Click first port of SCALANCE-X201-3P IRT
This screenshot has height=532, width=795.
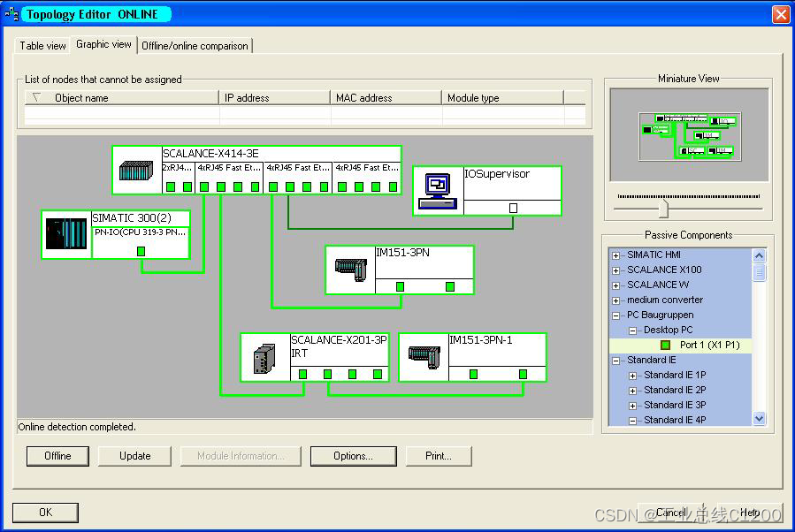click(302, 375)
